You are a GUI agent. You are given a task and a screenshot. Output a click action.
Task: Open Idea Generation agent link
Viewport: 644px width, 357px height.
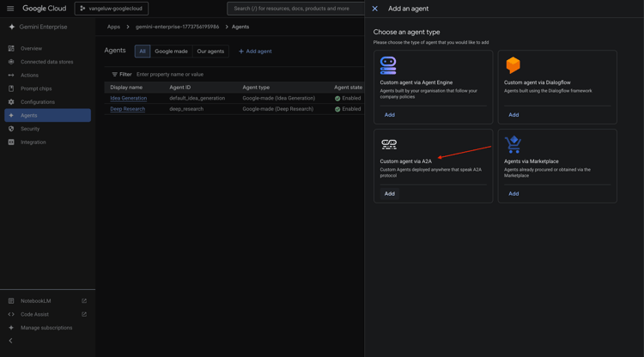pyautogui.click(x=129, y=98)
